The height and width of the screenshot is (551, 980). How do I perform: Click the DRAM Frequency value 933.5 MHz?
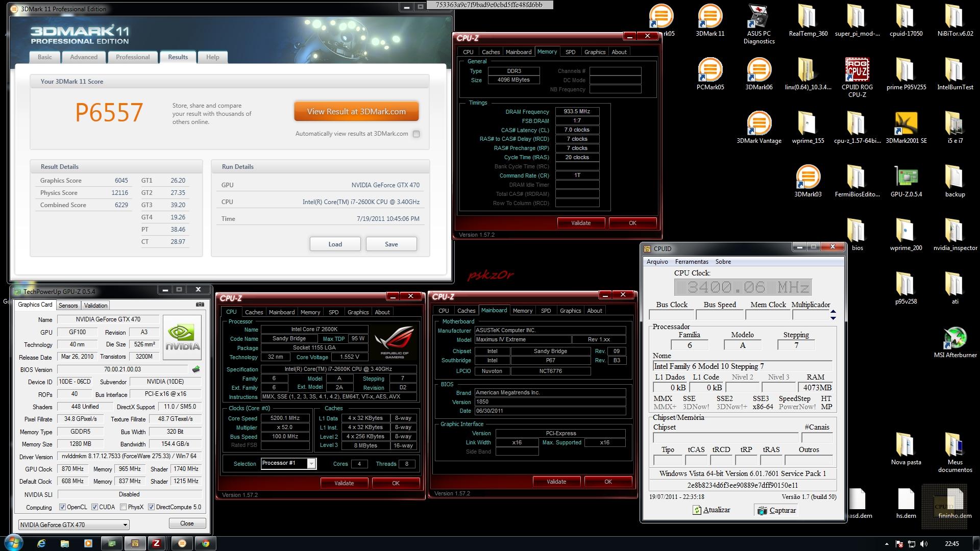577,111
